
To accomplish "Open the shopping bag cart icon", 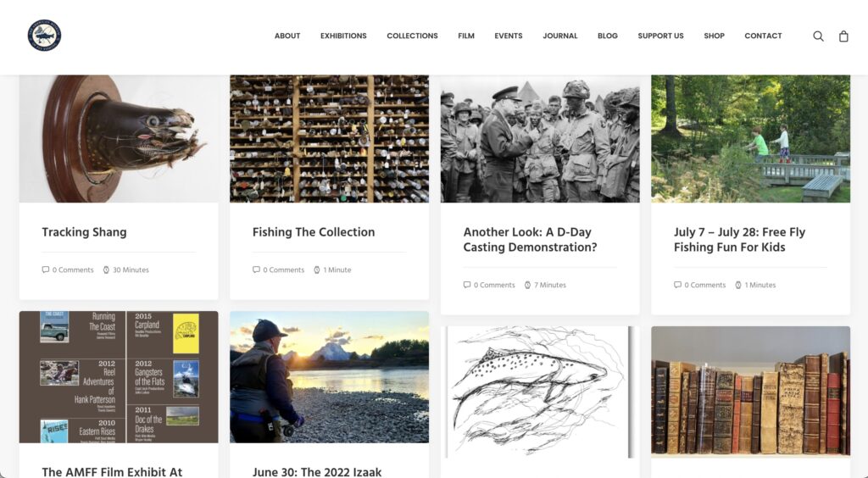I will tap(843, 36).
